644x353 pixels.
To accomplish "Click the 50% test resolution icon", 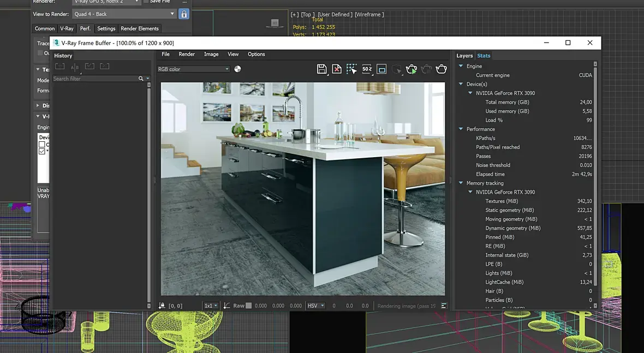I will 367,69.
